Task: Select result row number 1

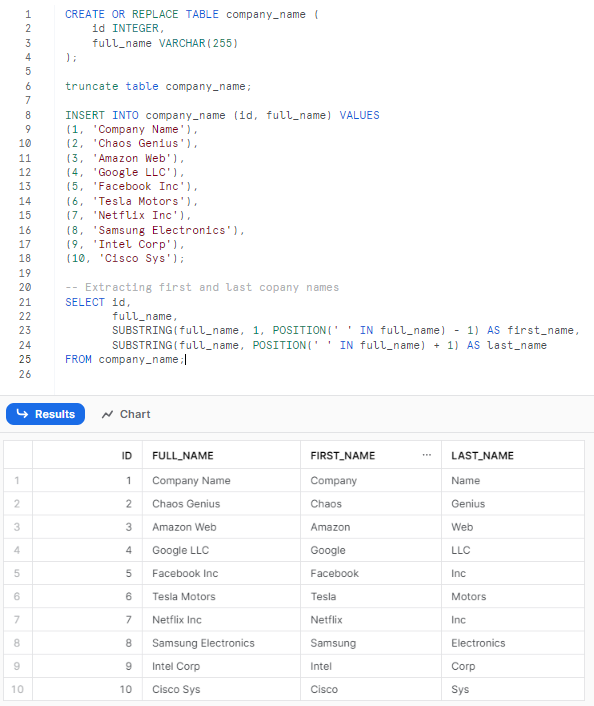Action: 17,480
